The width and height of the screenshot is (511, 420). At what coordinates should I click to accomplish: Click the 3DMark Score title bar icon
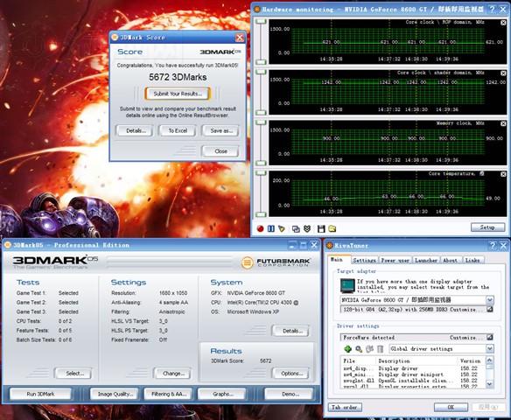click(115, 37)
